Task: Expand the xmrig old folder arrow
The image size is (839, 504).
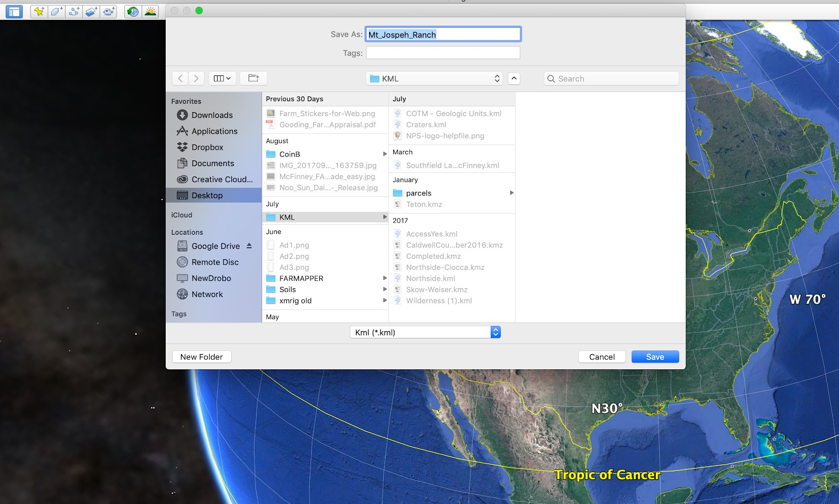Action: [385, 301]
